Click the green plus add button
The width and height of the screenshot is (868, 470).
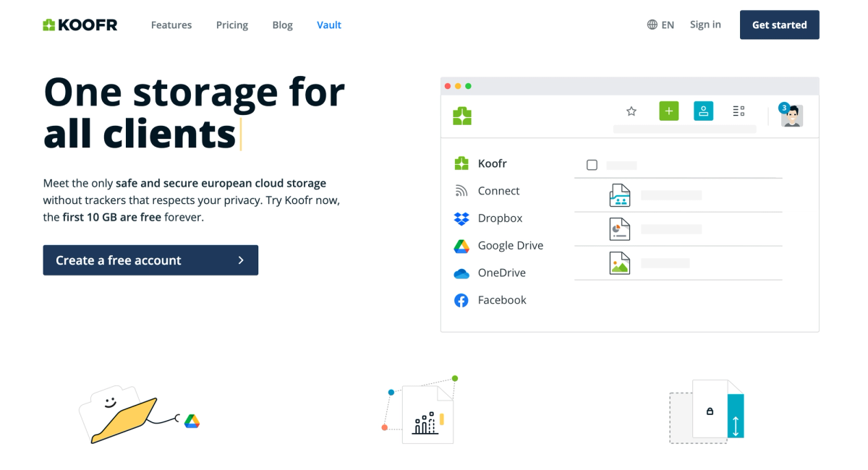point(668,111)
